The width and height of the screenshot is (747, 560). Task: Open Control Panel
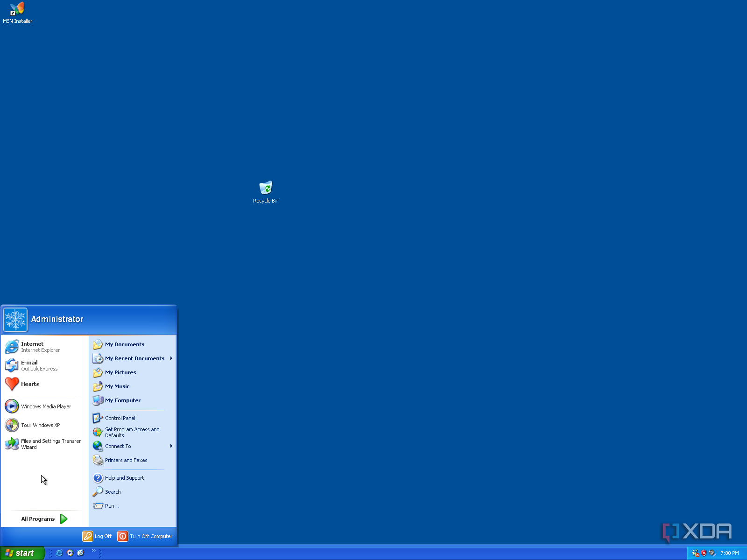click(x=133, y=418)
